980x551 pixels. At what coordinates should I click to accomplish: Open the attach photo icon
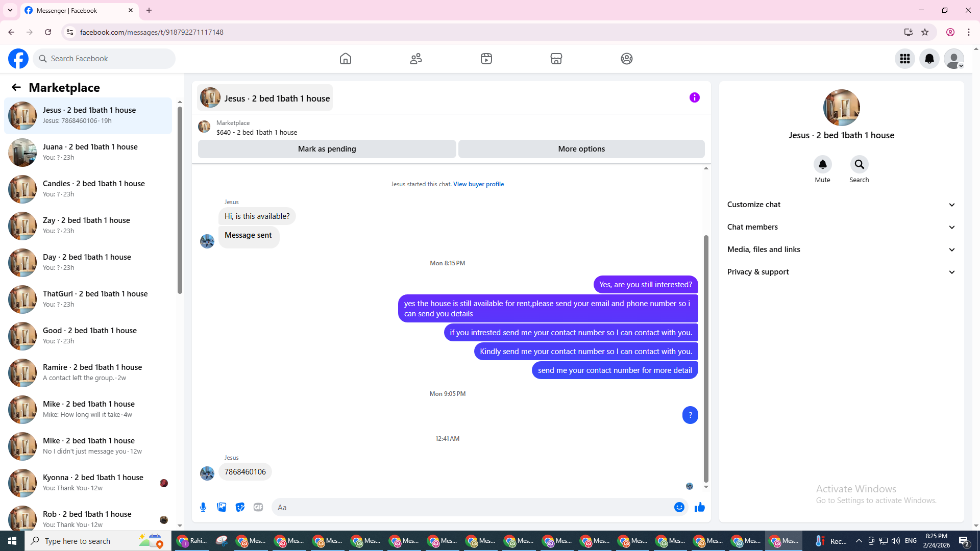[222, 507]
